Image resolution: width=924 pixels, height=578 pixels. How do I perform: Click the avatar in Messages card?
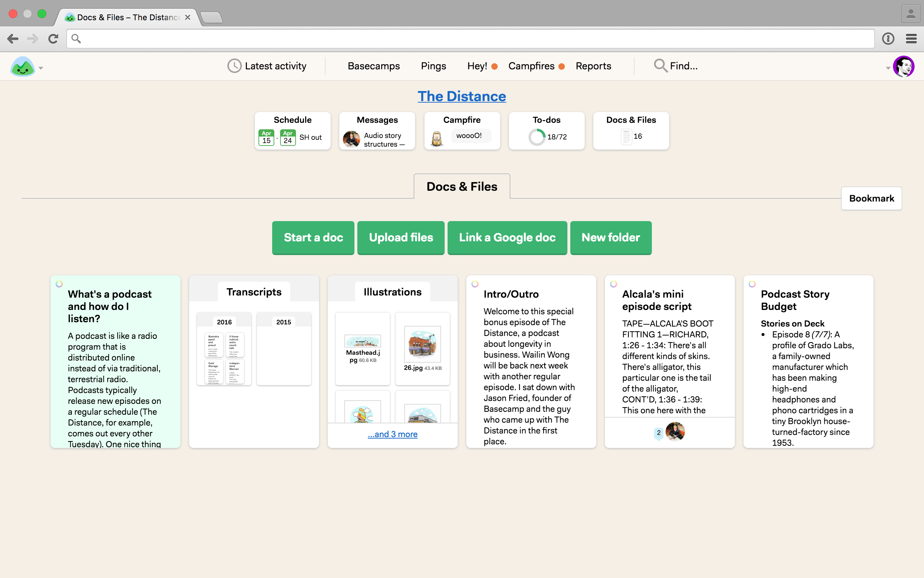click(351, 139)
